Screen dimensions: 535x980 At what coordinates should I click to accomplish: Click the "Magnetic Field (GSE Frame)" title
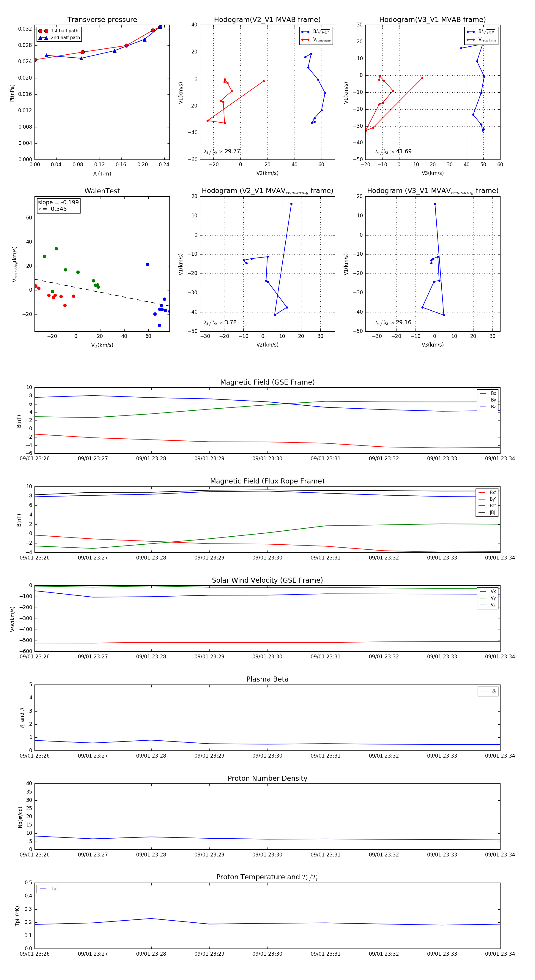pyautogui.click(x=267, y=382)
